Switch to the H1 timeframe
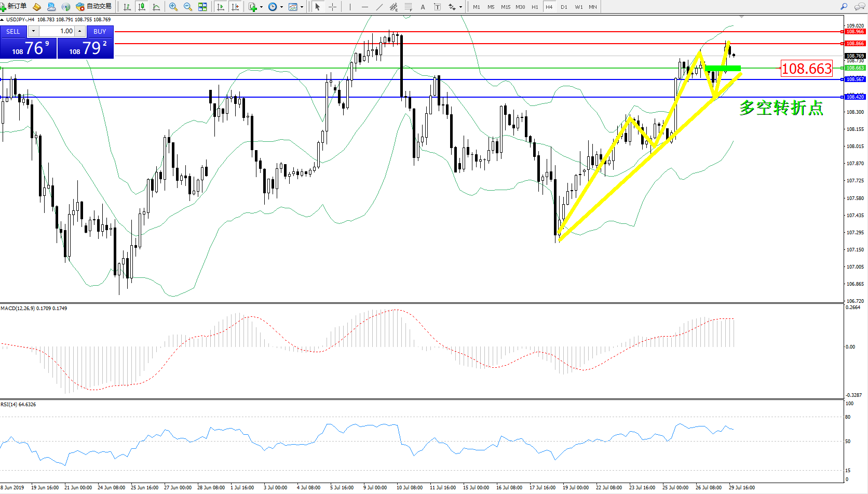The image size is (868, 494). coord(535,7)
